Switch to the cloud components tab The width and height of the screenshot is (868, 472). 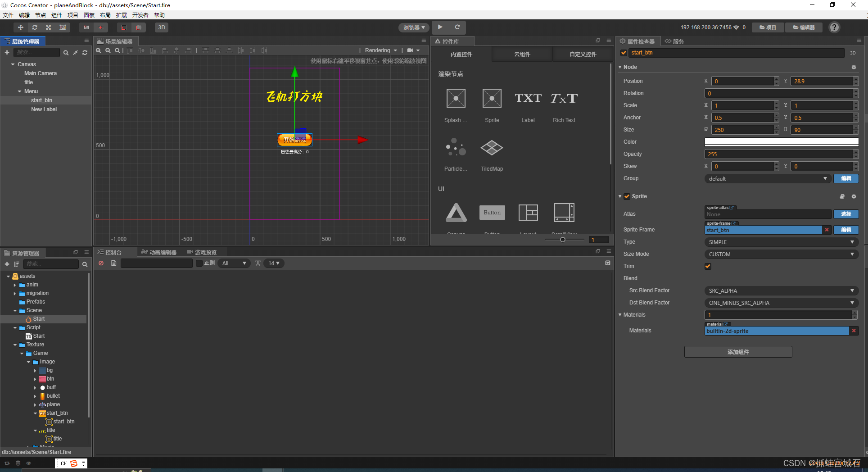pos(522,54)
